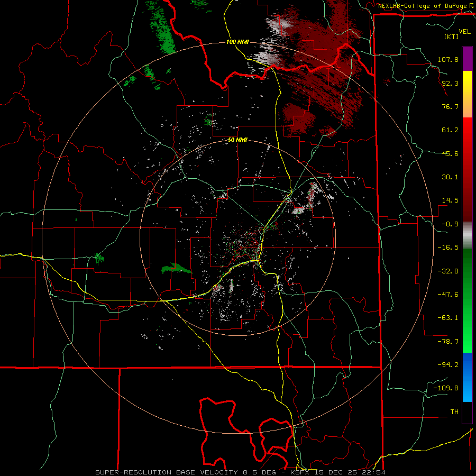The image size is (476, 476).
Task: Click the 76.7 legend value
Action: (x=450, y=106)
